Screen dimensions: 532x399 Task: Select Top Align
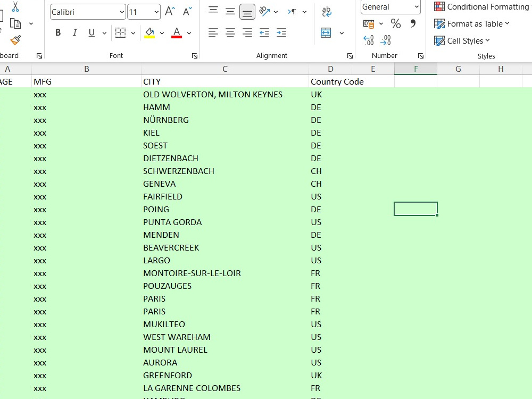tap(213, 10)
